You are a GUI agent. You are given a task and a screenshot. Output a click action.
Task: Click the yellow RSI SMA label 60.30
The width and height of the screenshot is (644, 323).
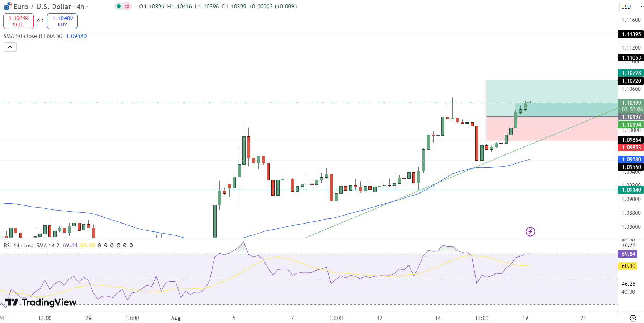[628, 266]
